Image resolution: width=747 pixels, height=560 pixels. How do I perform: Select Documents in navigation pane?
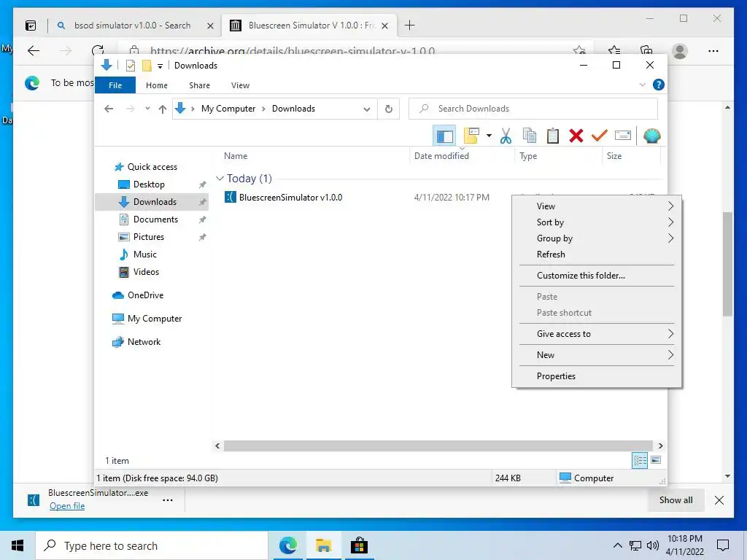pyautogui.click(x=155, y=219)
